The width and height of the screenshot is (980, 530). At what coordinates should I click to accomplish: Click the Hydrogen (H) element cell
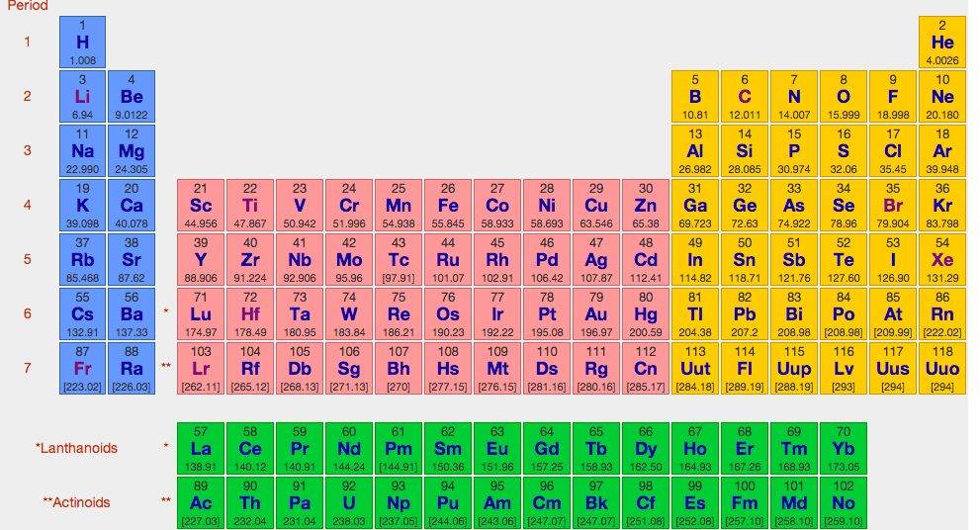[x=82, y=43]
